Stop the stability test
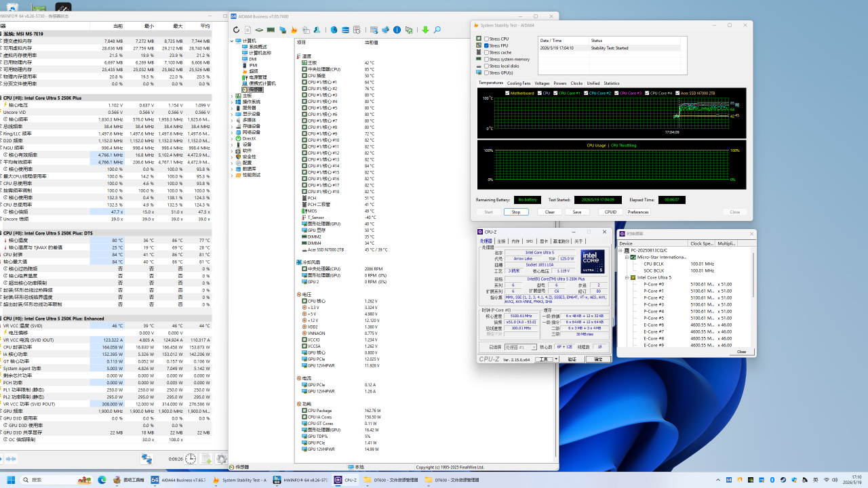Image resolution: width=868 pixels, height=488 pixels. click(x=516, y=212)
